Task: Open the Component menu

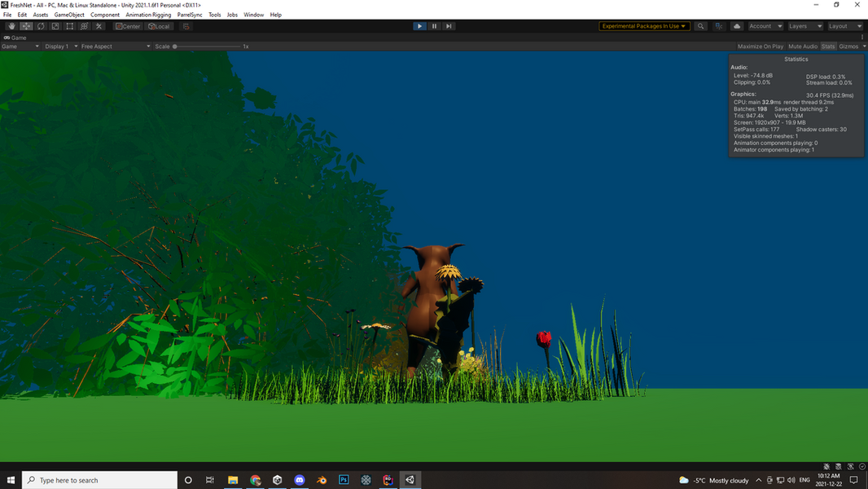Action: tap(104, 15)
